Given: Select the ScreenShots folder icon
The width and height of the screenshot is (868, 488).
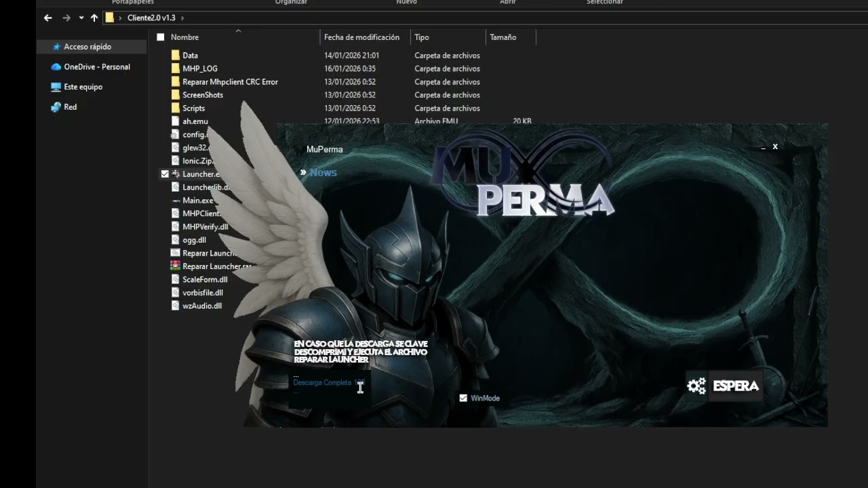Looking at the screenshot, I should pyautogui.click(x=176, y=95).
